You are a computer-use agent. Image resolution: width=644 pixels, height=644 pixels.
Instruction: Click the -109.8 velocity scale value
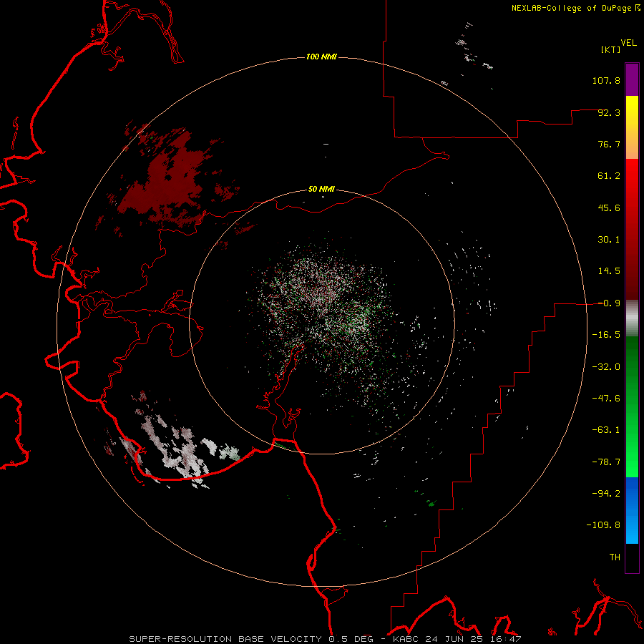603,525
